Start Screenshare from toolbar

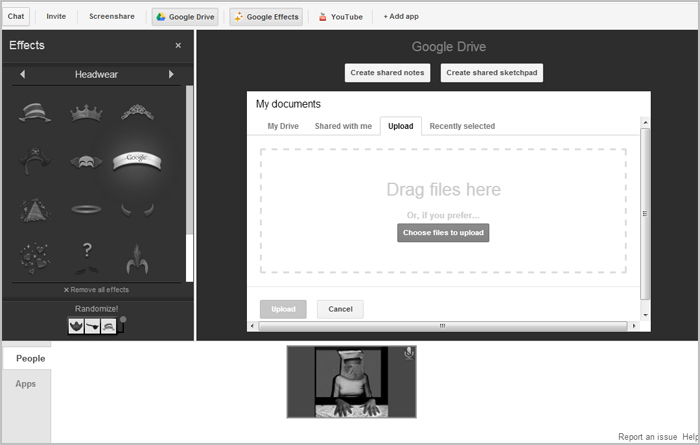click(x=112, y=16)
